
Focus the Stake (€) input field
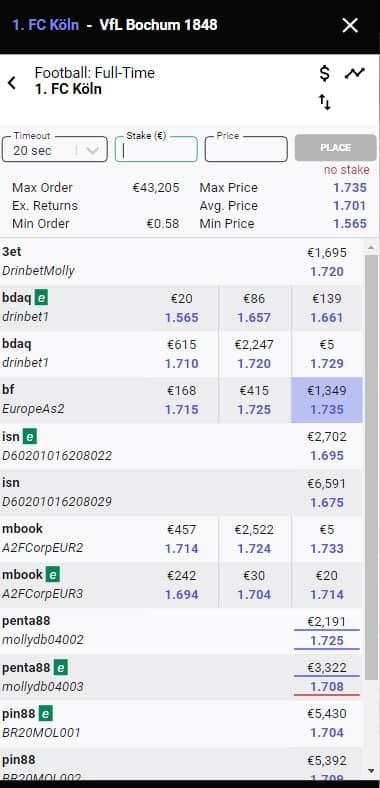pos(156,149)
